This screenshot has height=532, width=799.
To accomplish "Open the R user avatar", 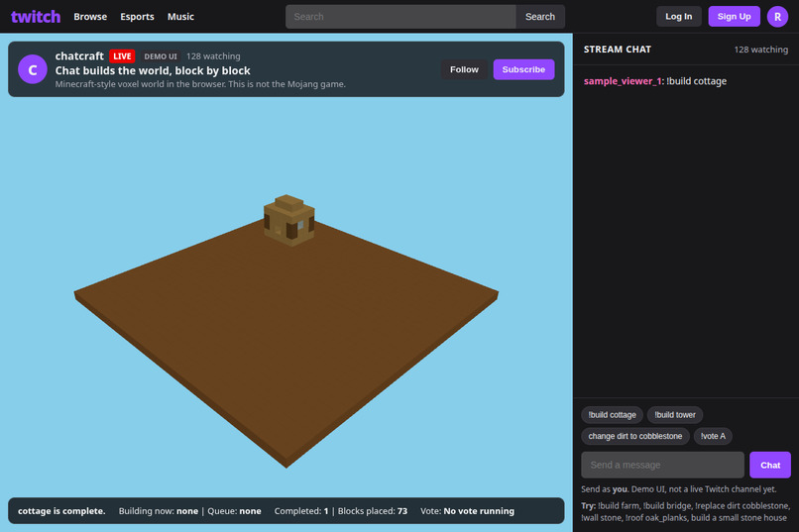I will [777, 16].
